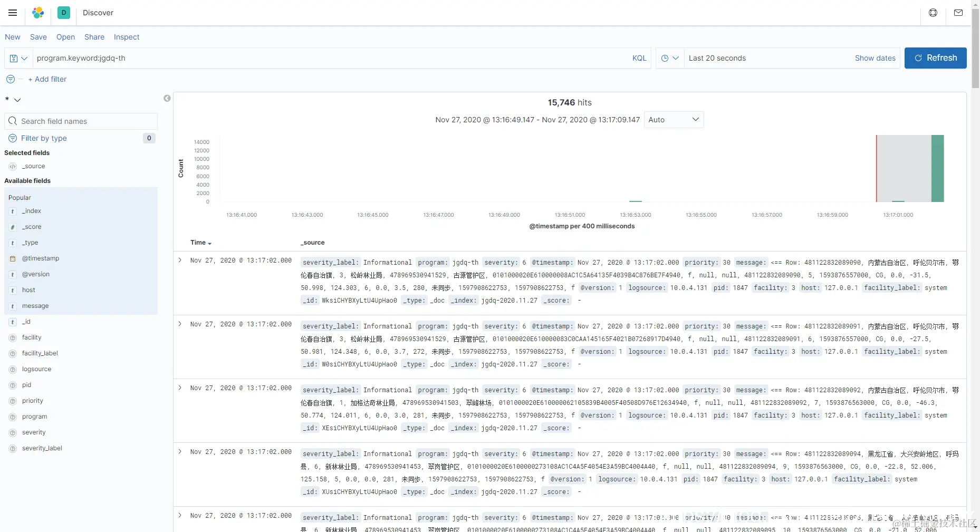Viewport: 980px width, 532px height.
Task: Collapse the fields sidebar arrow
Action: pos(167,99)
